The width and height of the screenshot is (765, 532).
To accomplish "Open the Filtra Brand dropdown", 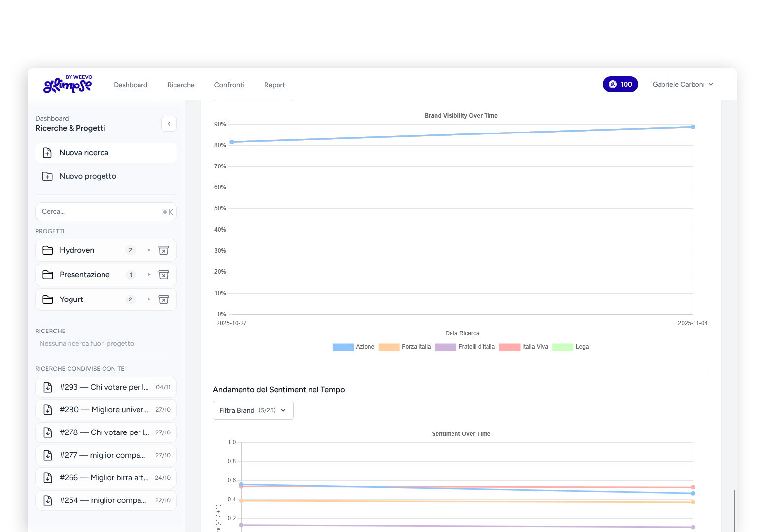I will [253, 410].
